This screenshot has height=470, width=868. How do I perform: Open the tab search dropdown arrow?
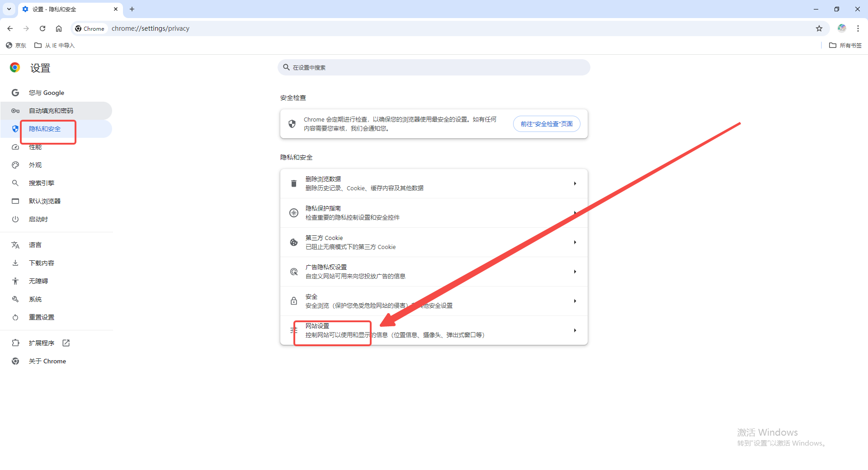tap(9, 9)
